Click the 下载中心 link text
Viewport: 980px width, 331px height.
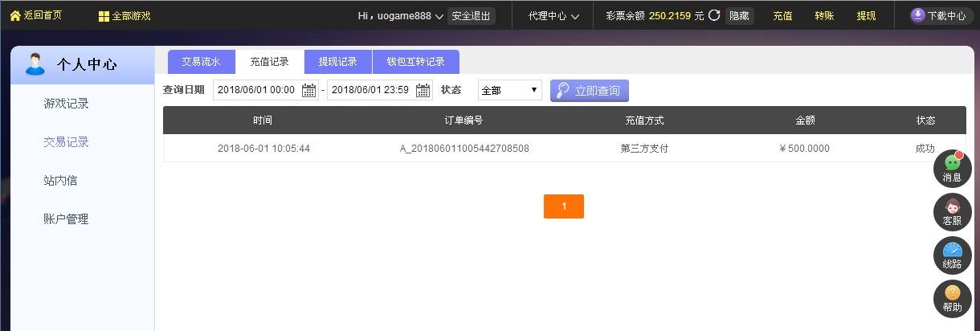[x=946, y=16]
